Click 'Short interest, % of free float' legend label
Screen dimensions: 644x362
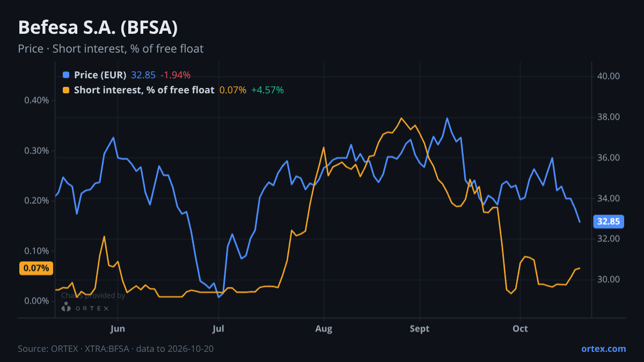pyautogui.click(x=144, y=90)
